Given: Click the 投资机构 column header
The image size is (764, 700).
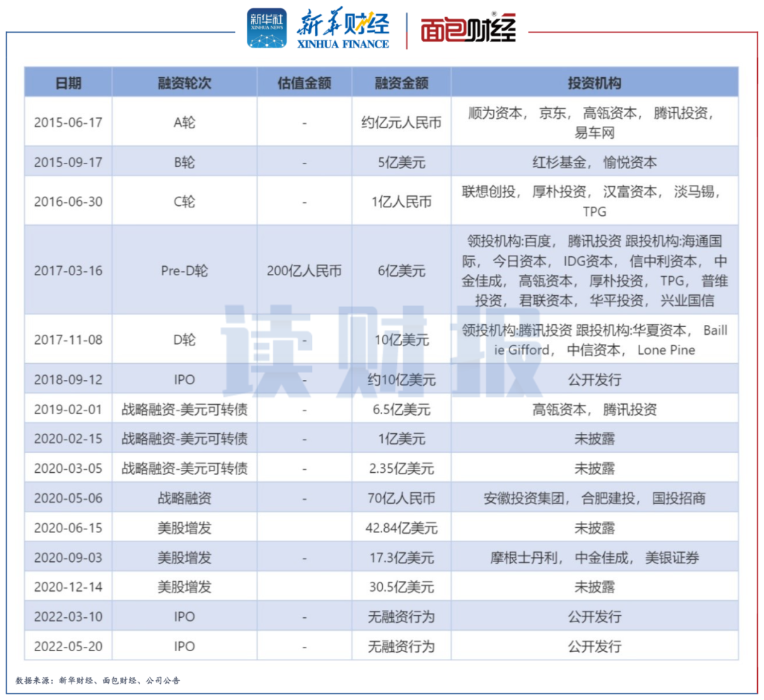Looking at the screenshot, I should [x=594, y=83].
